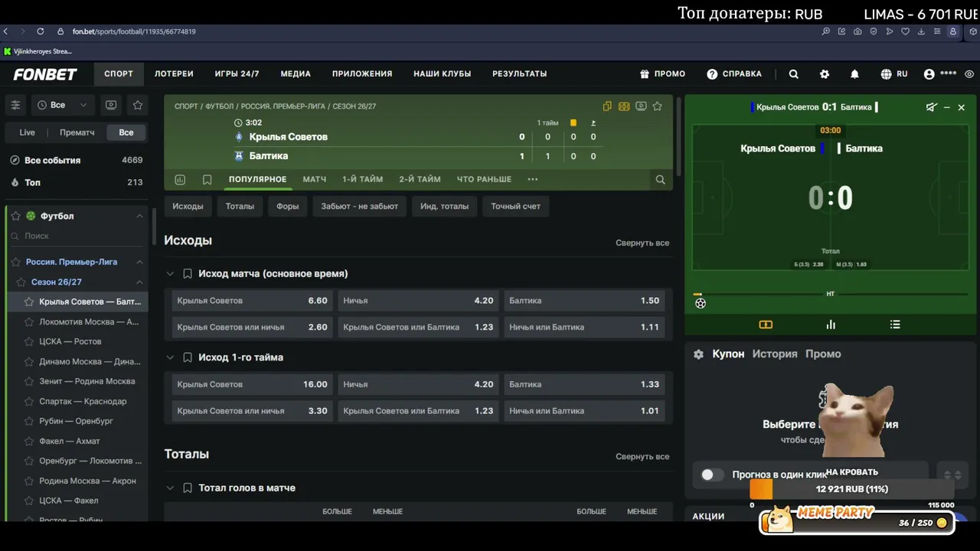Star the ЦСКА — Ростов match

pyautogui.click(x=29, y=342)
